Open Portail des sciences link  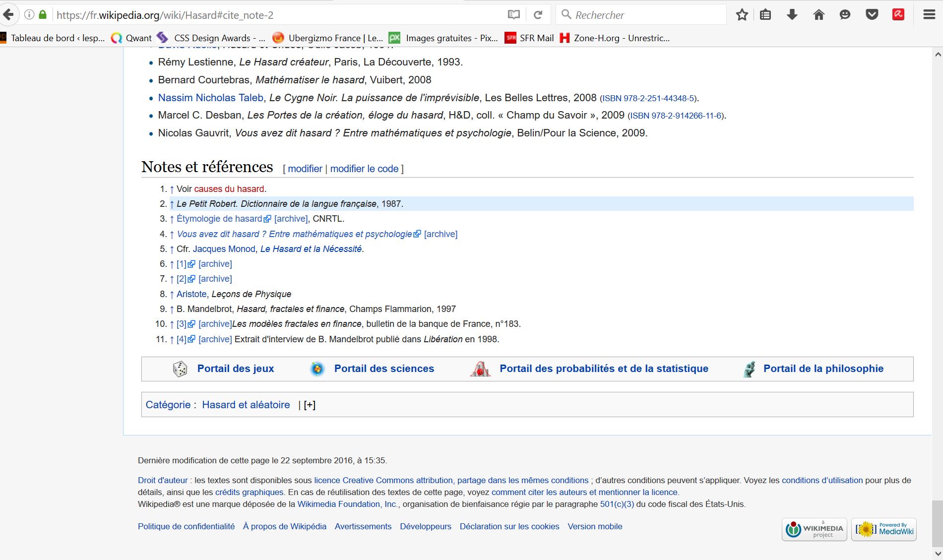pos(383,369)
